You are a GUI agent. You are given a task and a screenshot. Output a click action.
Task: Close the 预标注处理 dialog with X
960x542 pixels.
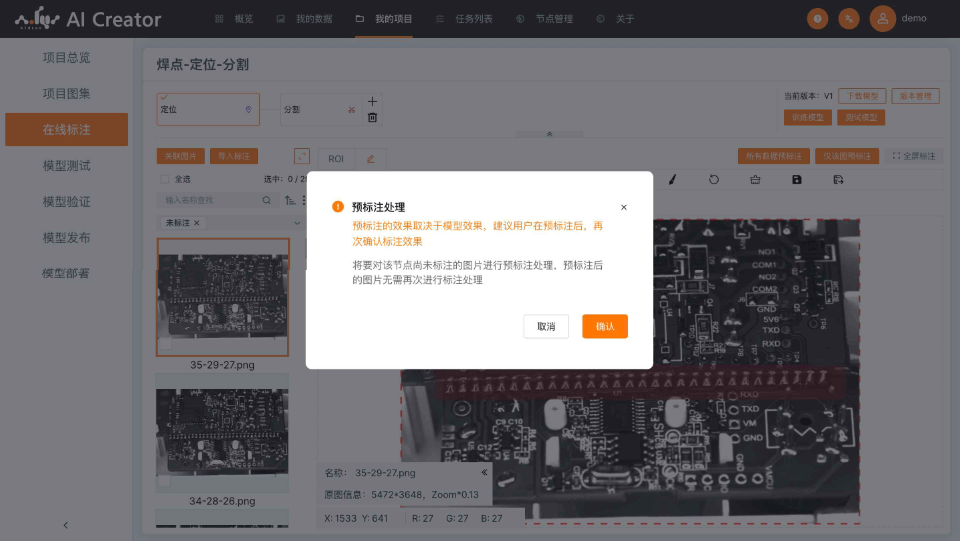pyautogui.click(x=624, y=208)
